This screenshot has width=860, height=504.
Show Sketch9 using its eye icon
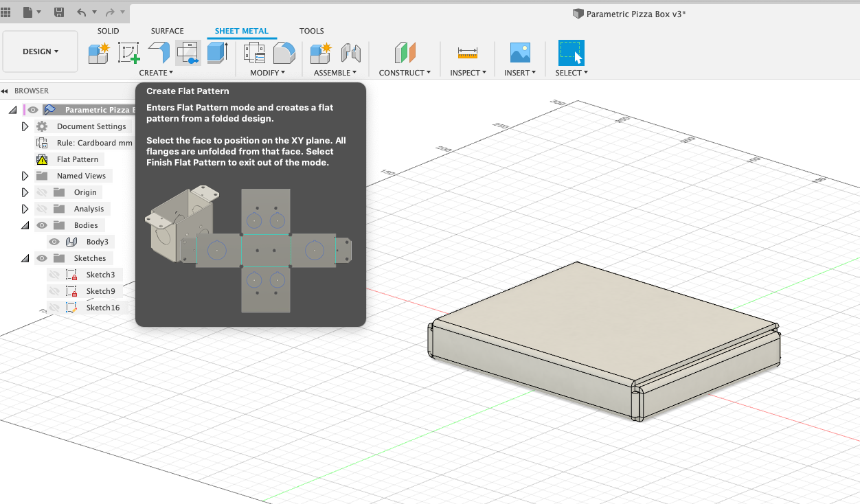(x=54, y=291)
